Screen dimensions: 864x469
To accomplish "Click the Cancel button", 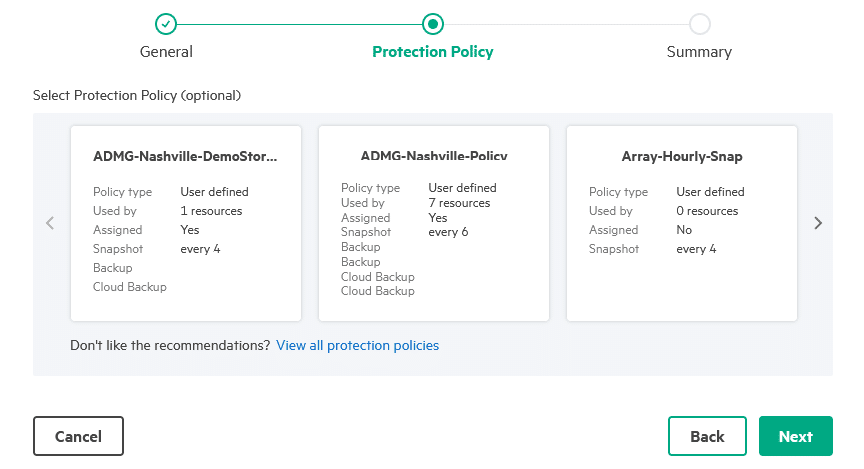I will tap(78, 436).
